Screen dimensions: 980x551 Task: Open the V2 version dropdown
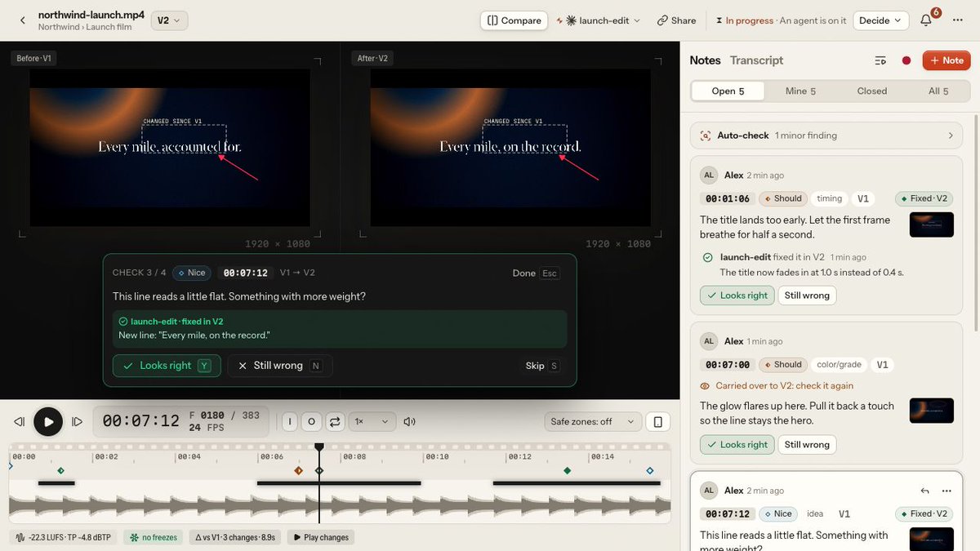(x=169, y=20)
